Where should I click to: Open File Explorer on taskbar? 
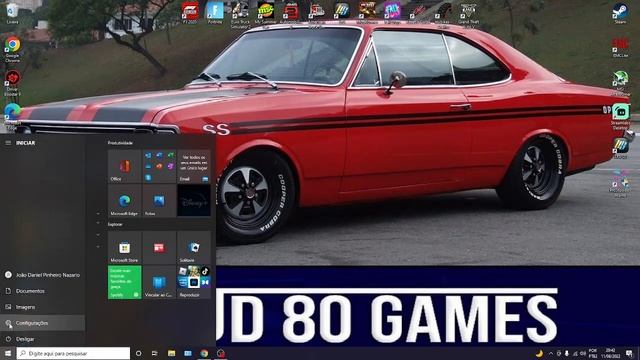[171, 353]
